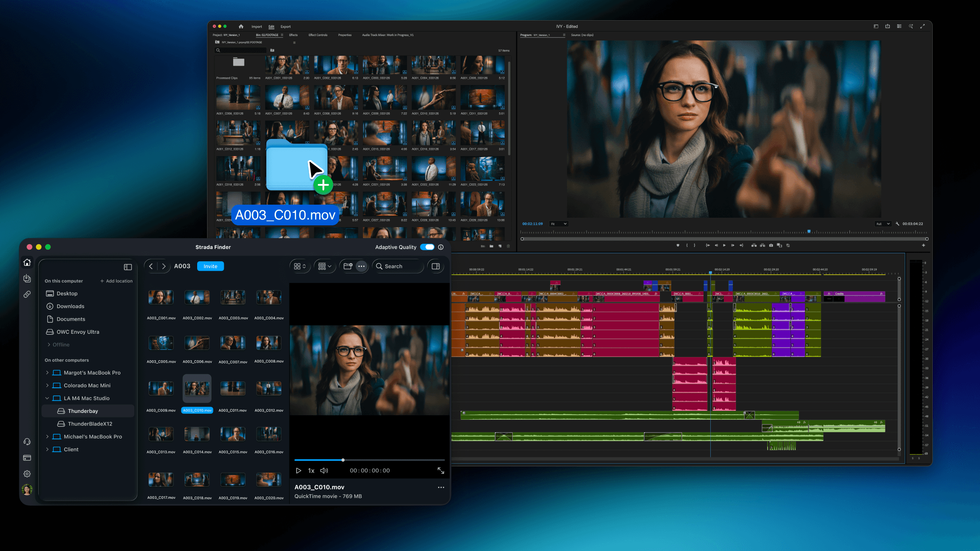Click the Premiere bin search field

(241, 50)
